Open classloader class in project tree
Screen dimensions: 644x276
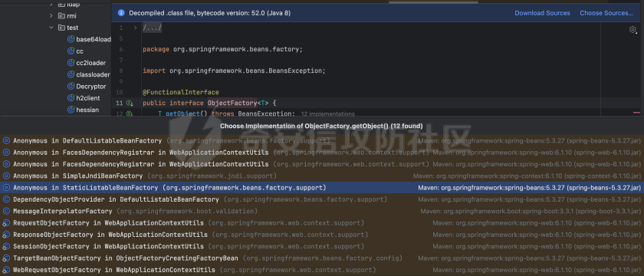93,75
